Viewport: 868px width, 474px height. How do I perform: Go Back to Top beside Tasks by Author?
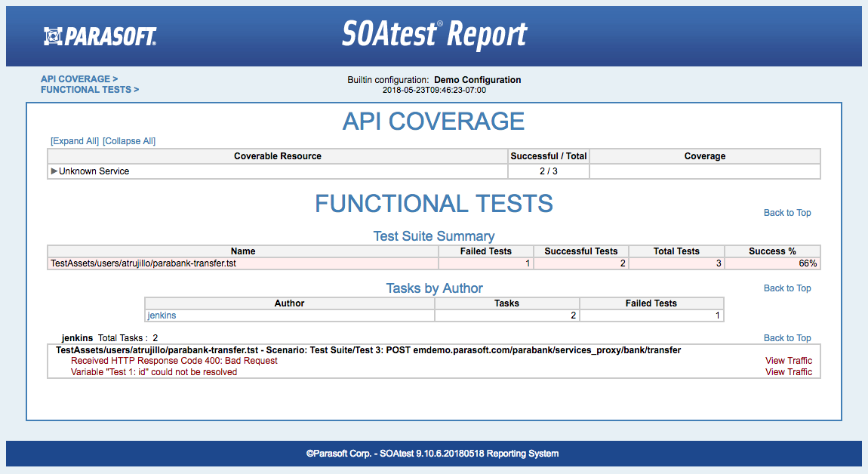pos(787,288)
